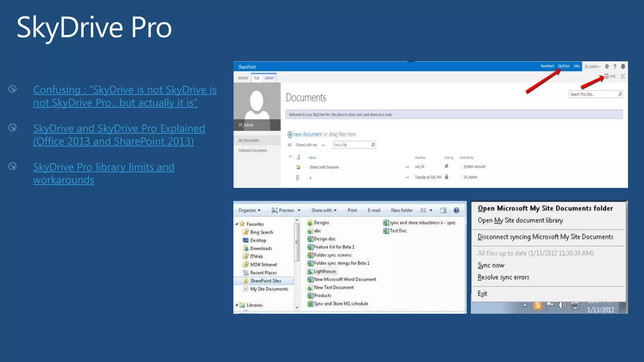The height and width of the screenshot is (362, 644).
Task: Open ellipsis menu for document a
Action: click(x=407, y=178)
